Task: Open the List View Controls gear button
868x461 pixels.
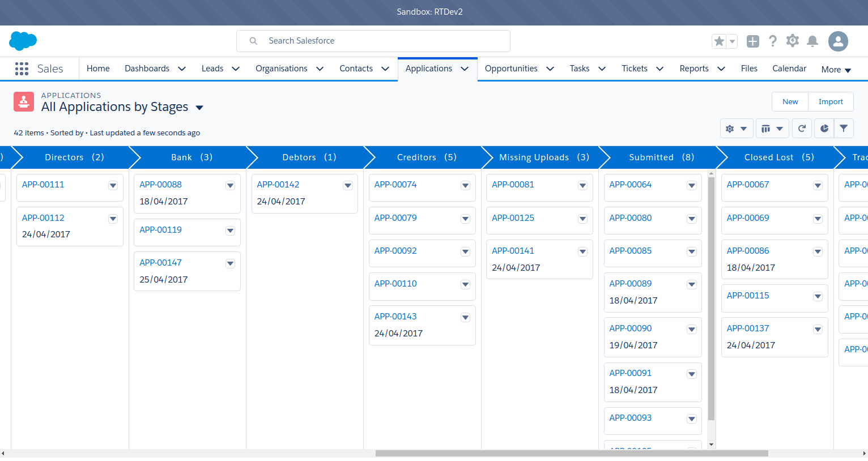Action: (x=737, y=129)
